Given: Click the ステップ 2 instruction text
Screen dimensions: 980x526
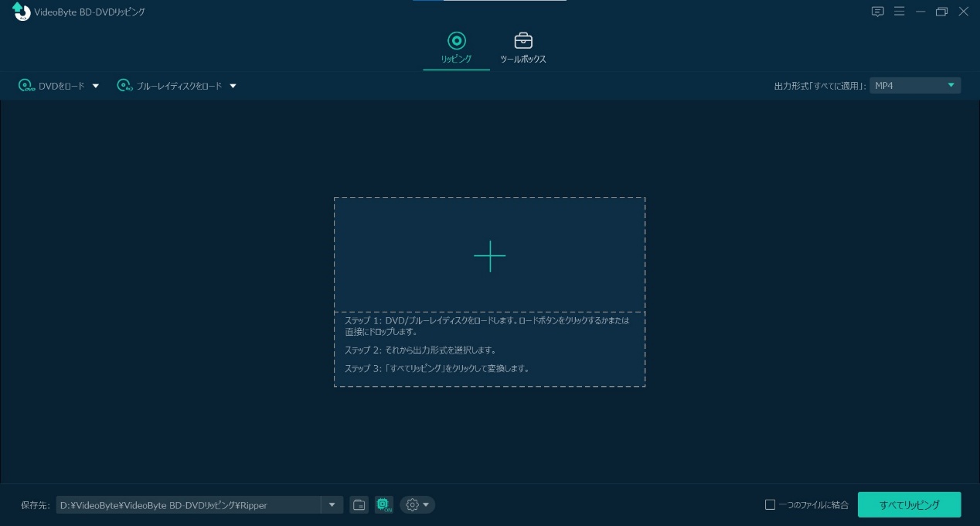Looking at the screenshot, I should tap(420, 350).
